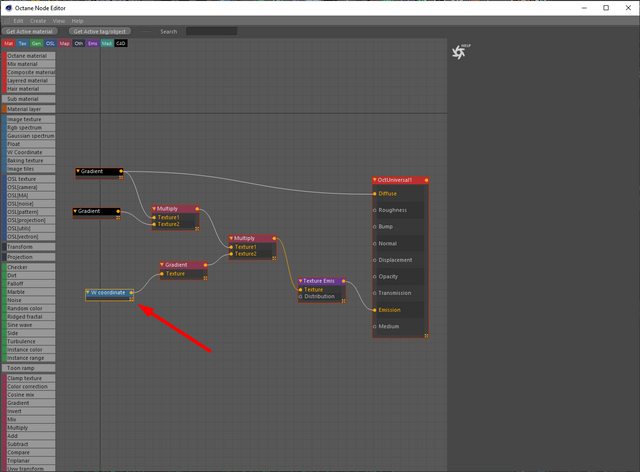Toggle the Med node filter
The height and width of the screenshot is (472, 640).
[107, 43]
